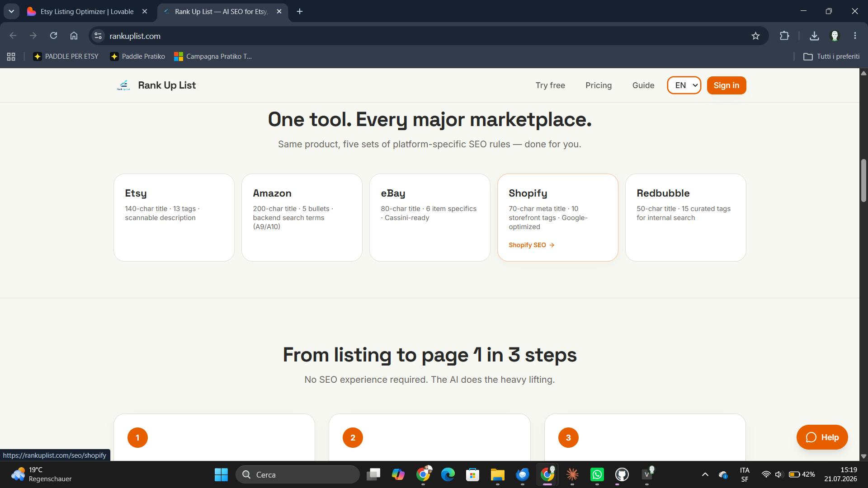Open the clock showing 15:19
Screen dimensions: 868x488
coord(840,474)
